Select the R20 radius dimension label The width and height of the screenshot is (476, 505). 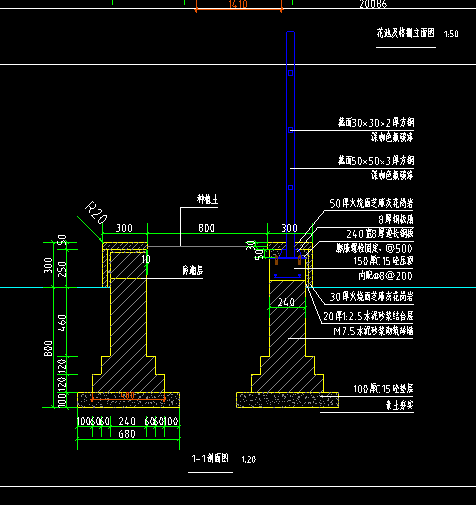[x=96, y=213]
